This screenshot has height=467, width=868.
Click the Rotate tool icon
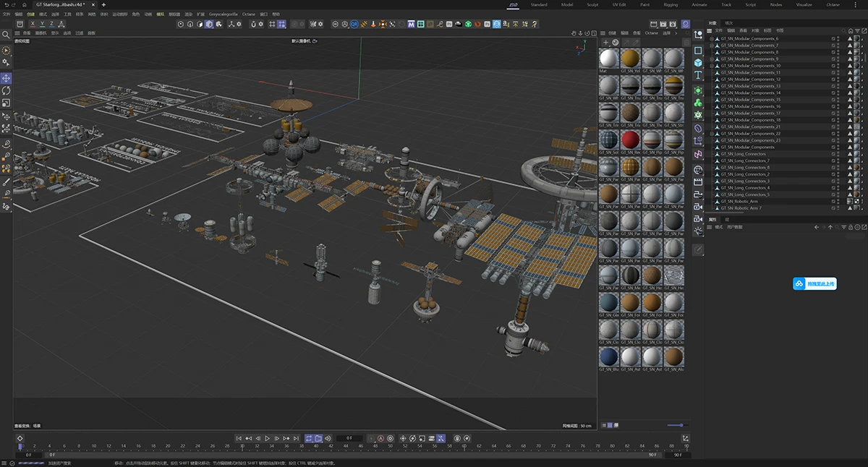(x=7, y=91)
